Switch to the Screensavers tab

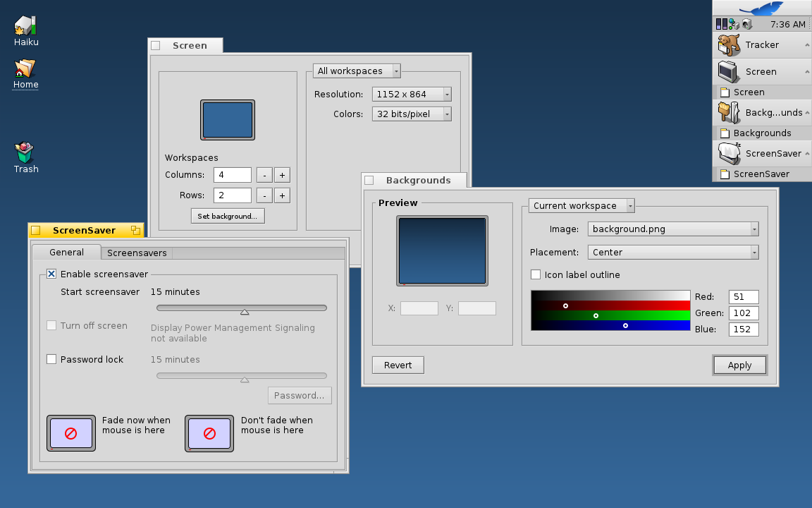137,253
